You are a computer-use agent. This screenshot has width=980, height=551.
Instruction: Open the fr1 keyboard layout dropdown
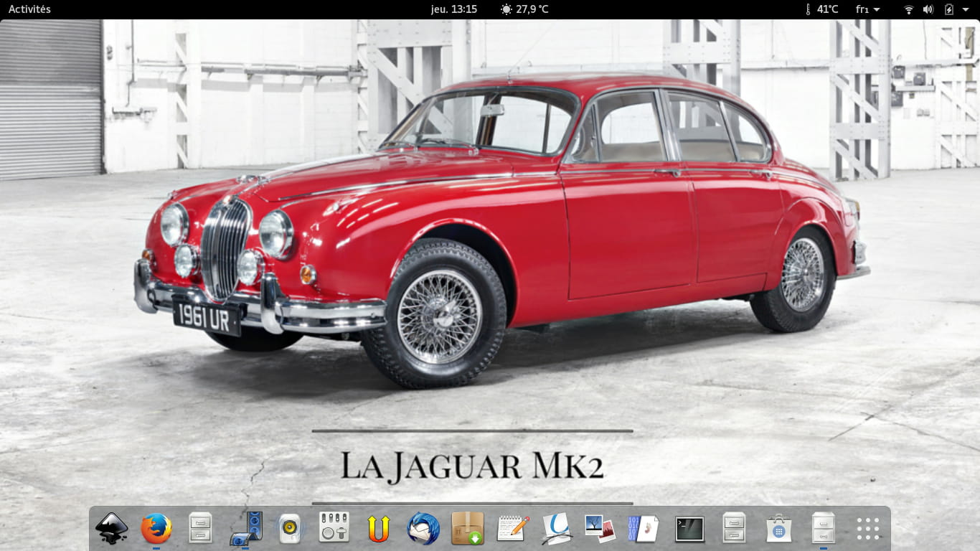coord(868,9)
